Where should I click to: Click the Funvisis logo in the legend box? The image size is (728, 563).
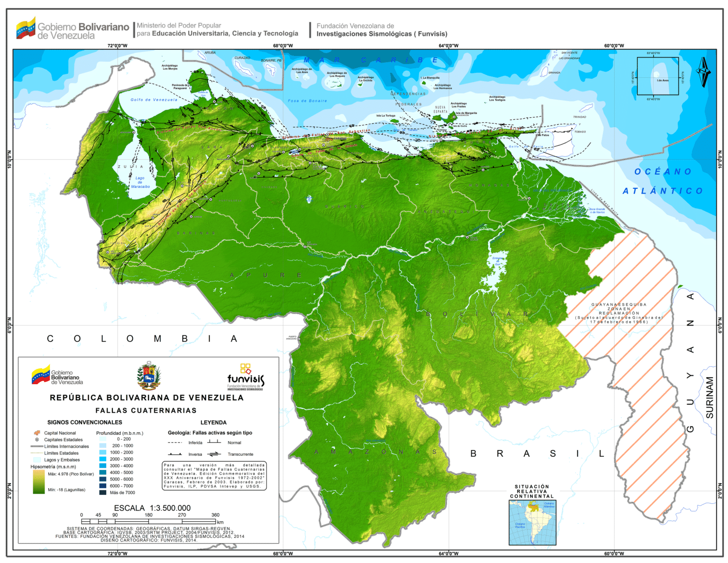[x=246, y=377]
